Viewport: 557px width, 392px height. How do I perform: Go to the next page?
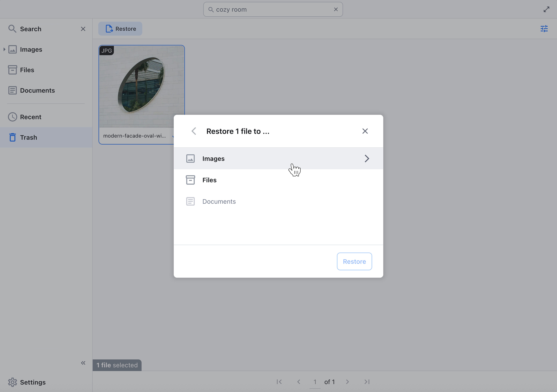[347, 382]
